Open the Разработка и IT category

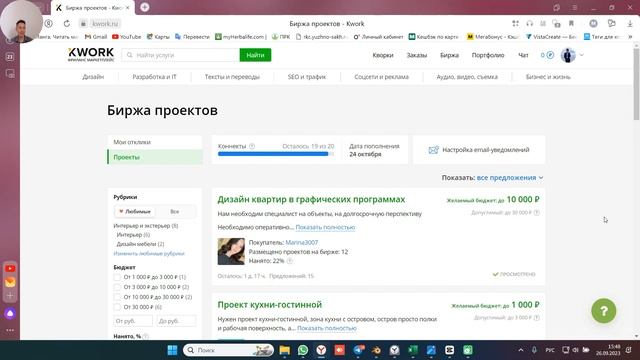(x=154, y=77)
